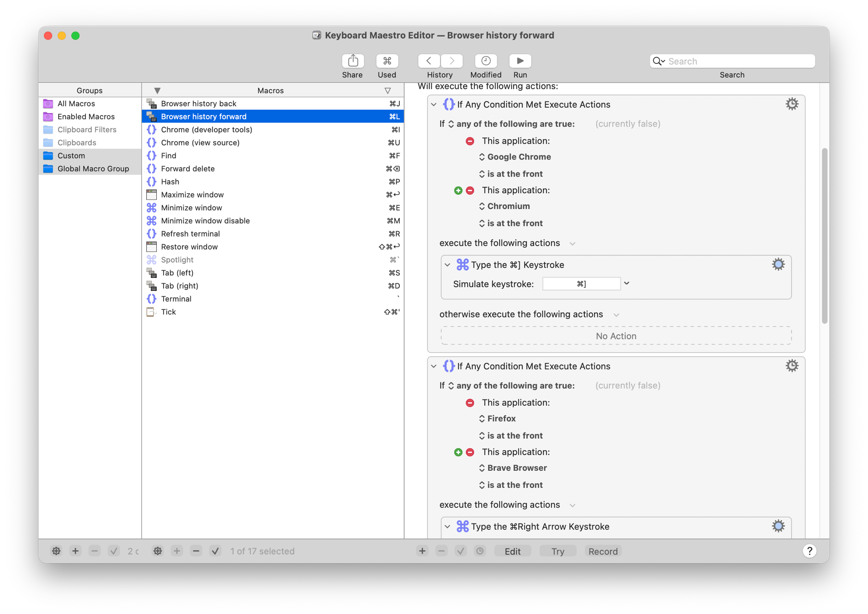Select the Tick macro
The width and height of the screenshot is (868, 614).
click(273, 312)
